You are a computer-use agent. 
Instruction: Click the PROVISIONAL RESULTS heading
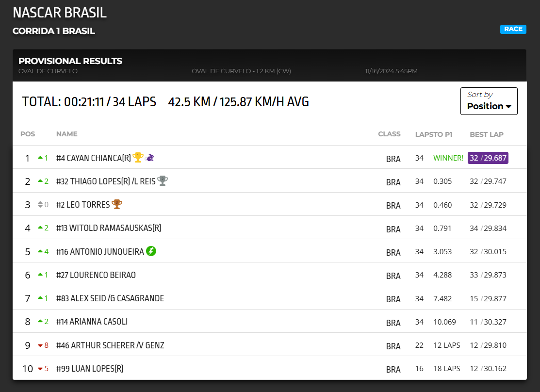click(x=70, y=61)
